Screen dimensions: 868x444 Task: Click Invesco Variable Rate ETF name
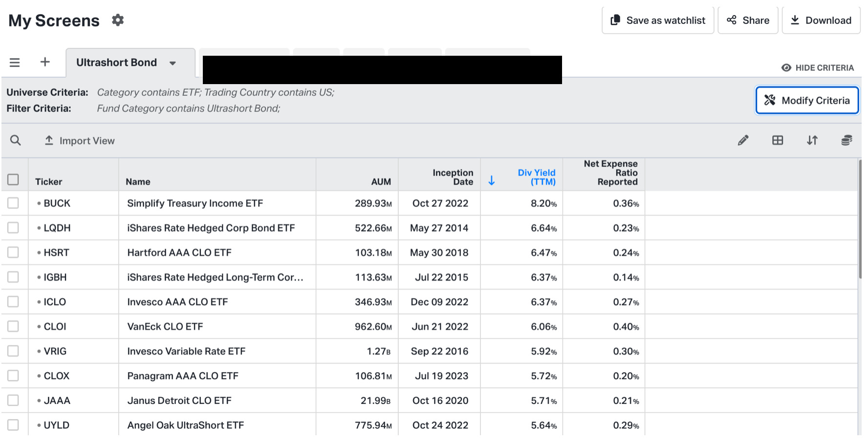pos(186,351)
